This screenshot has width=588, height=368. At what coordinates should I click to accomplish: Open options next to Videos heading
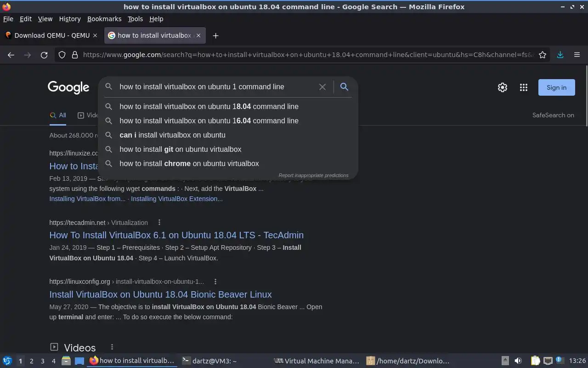click(x=112, y=347)
